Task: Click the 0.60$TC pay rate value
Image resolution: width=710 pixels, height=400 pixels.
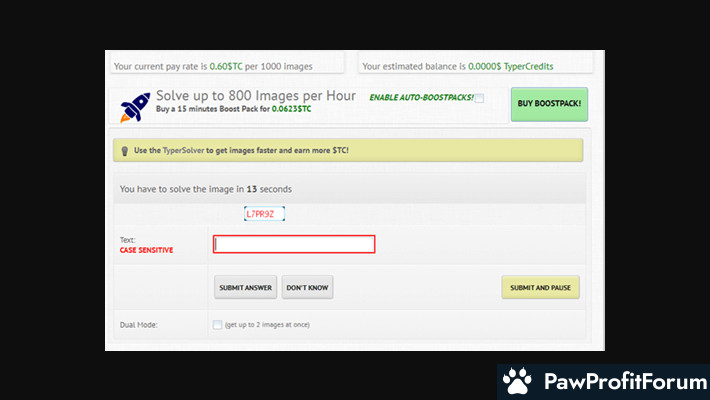Action: (226, 66)
